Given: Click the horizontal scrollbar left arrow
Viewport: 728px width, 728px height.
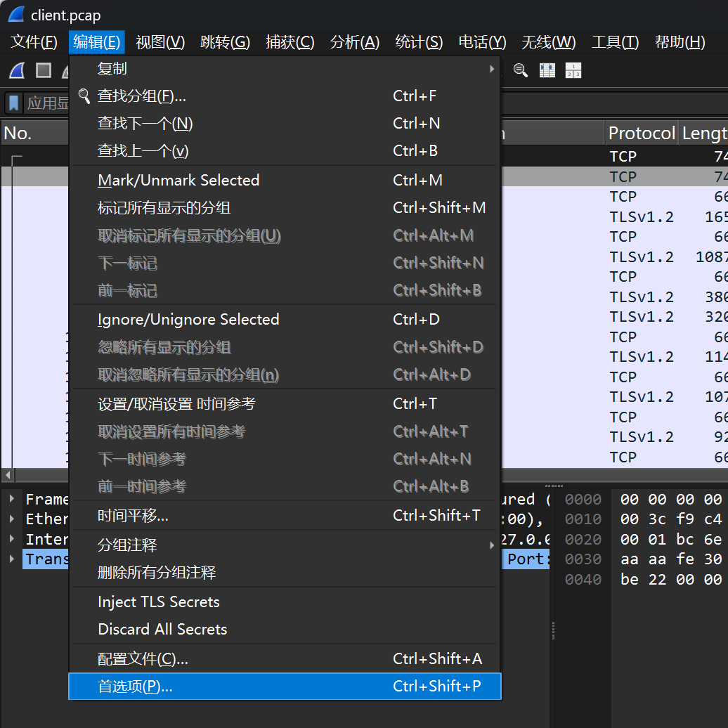Looking at the screenshot, I should click(x=8, y=476).
